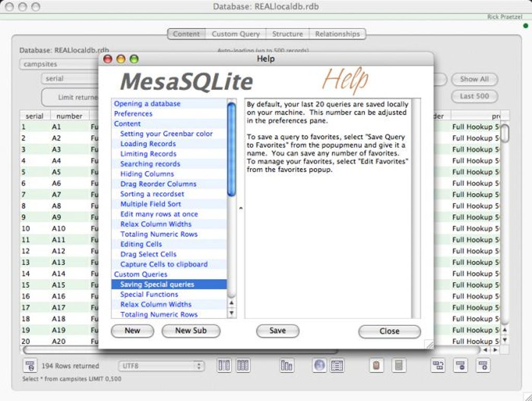Click inside the help text editing area
The image size is (532, 401).
[328, 208]
